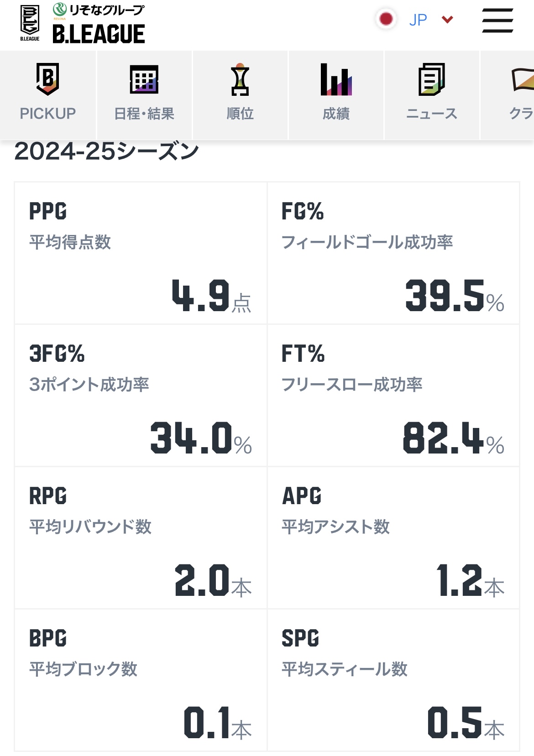
Task: Select the clubs flag icon
Action: [x=523, y=79]
